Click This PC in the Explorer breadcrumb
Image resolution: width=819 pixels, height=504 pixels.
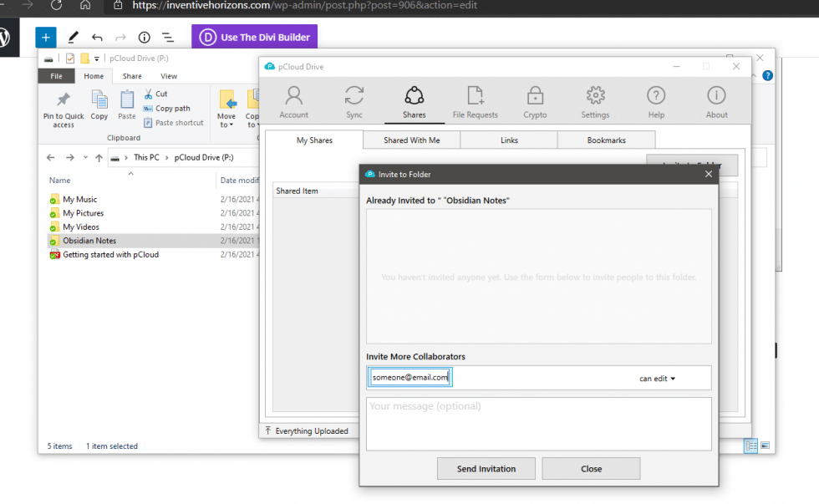tap(146, 158)
